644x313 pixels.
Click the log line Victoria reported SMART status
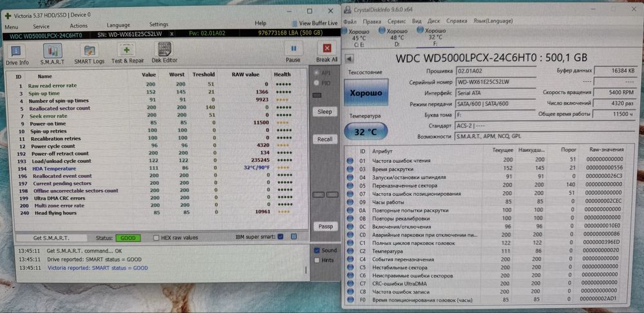pyautogui.click(x=98, y=268)
